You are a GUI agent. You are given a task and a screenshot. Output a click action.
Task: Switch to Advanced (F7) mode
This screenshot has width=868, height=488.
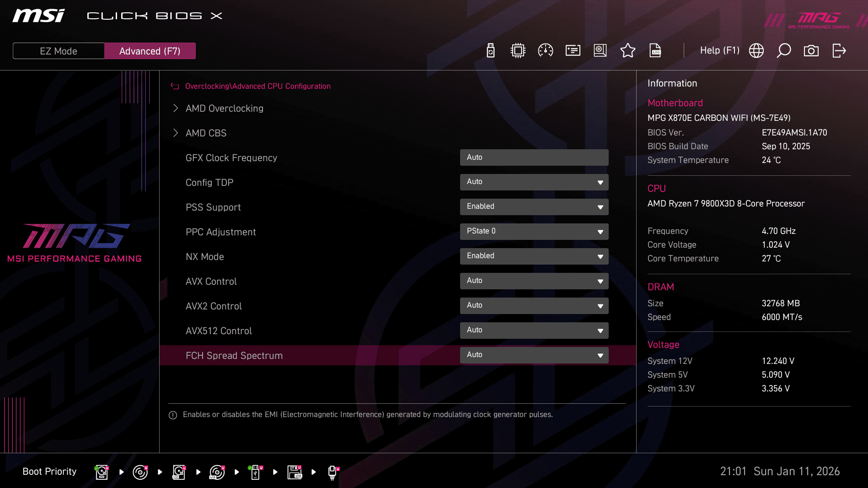(x=150, y=51)
